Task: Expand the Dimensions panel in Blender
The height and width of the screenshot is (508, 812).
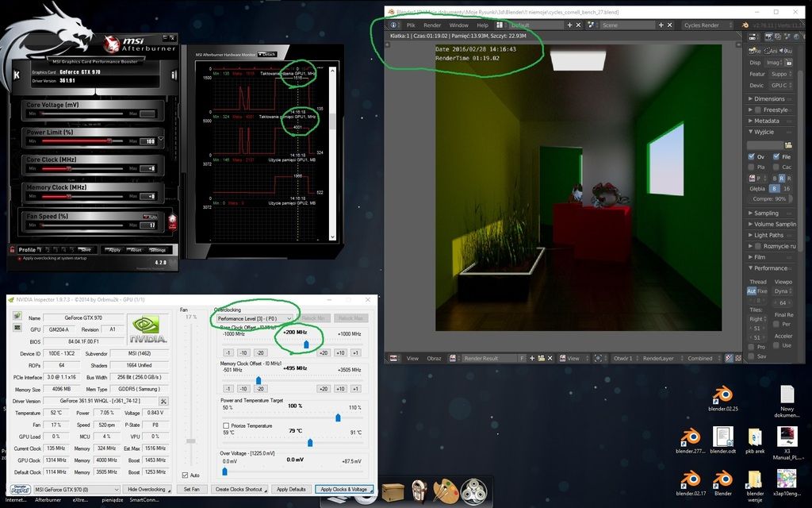Action: coord(771,98)
